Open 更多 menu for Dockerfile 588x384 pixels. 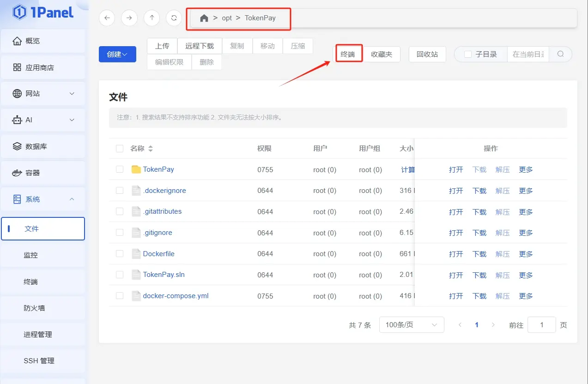coord(526,254)
